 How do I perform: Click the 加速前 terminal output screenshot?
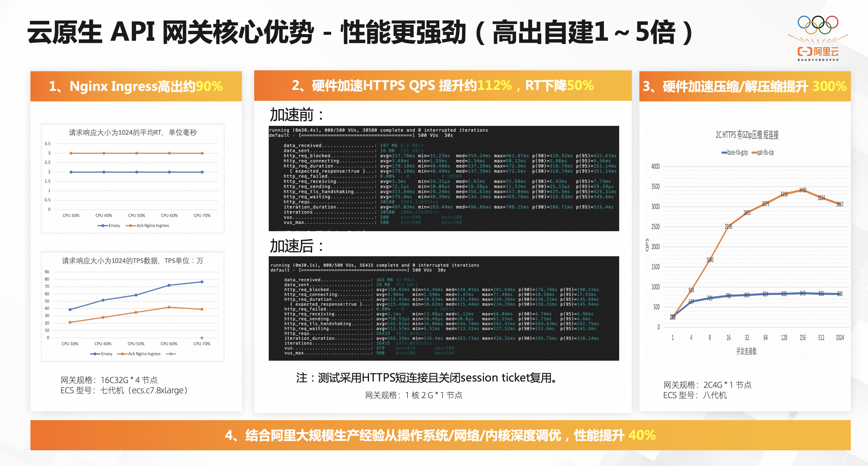(x=443, y=178)
